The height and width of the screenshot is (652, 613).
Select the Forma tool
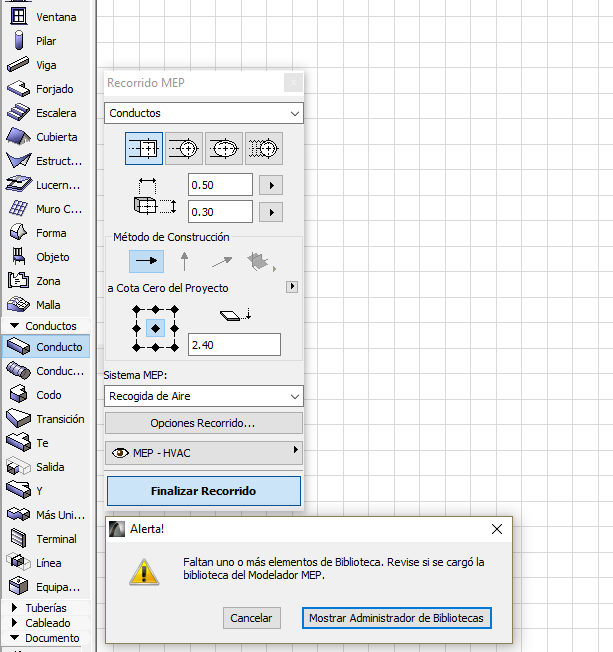pos(46,233)
